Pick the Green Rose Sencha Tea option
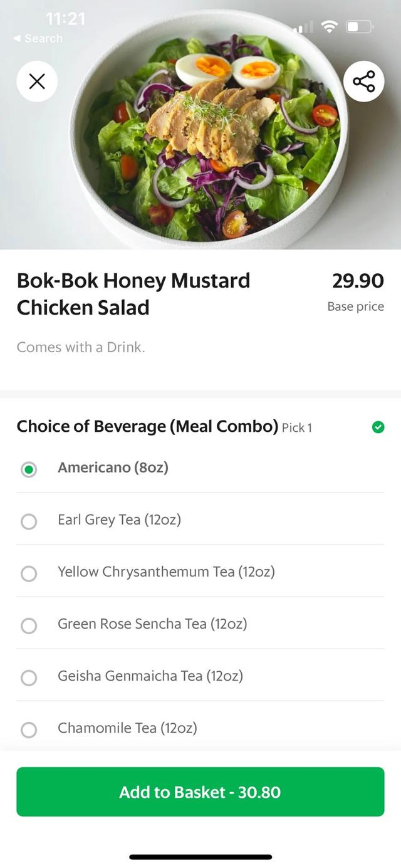 29,625
